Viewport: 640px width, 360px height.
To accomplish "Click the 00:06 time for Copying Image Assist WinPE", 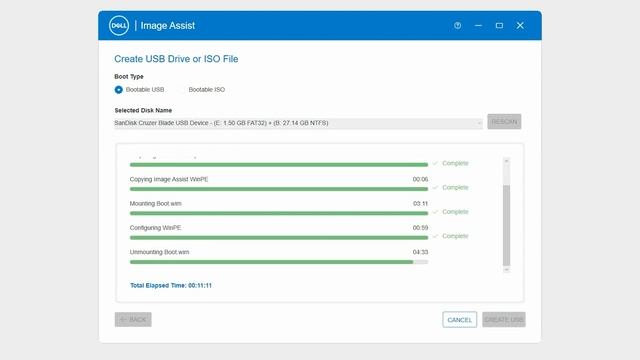I will click(420, 179).
